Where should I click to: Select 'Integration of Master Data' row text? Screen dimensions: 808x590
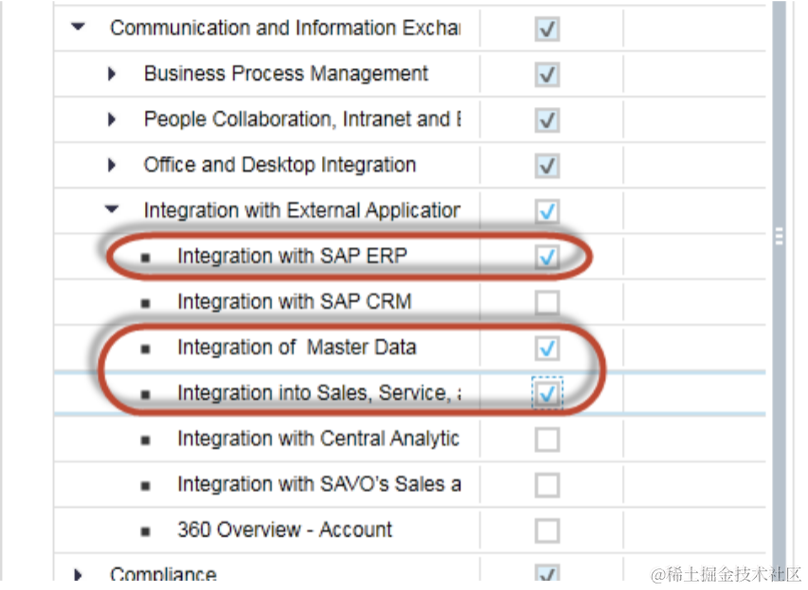[297, 347]
